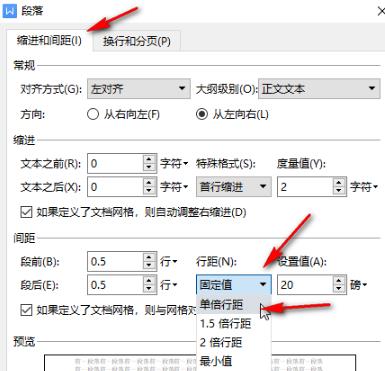Decrease 度量值 with down spinner arrow
Viewport: 385px width, 371px height.
(x=339, y=191)
